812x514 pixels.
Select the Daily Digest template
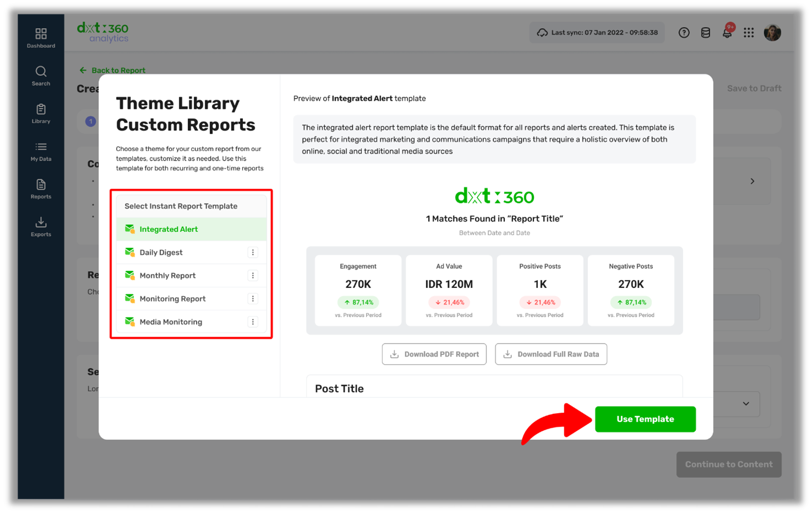pyautogui.click(x=192, y=252)
